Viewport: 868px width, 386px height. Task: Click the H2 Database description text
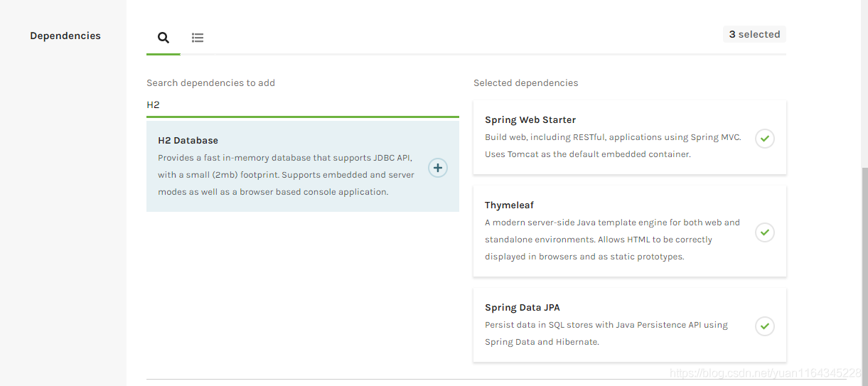[284, 174]
